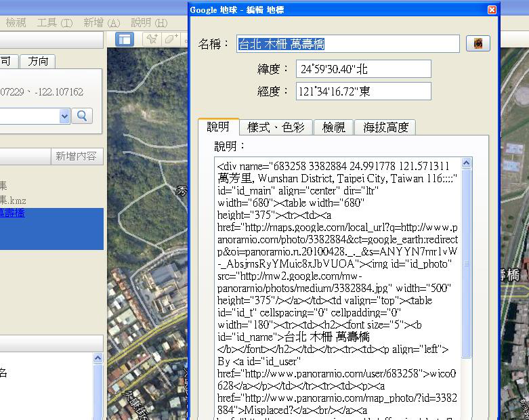This screenshot has width=529, height=420.
Task: Click the 新增內容 button
Action: tap(77, 156)
